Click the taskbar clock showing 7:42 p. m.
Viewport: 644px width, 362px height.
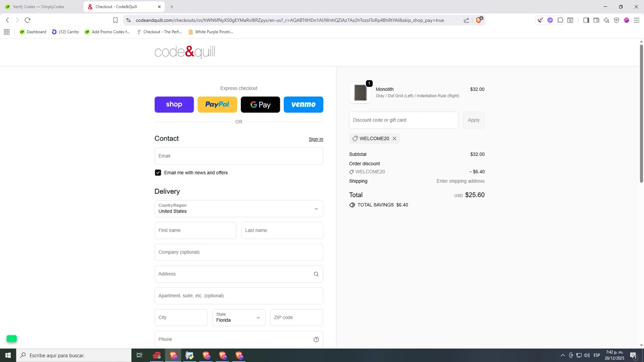[614, 355]
